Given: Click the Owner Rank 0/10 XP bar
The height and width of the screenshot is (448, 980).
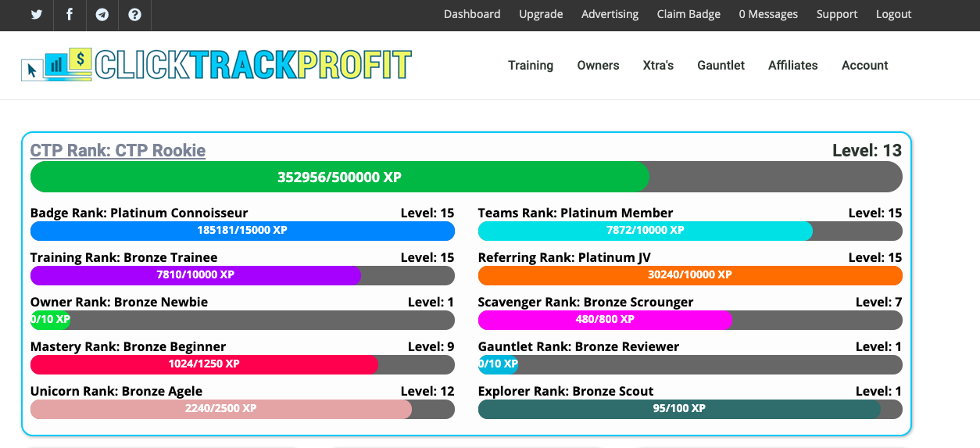Looking at the screenshot, I should point(242,320).
